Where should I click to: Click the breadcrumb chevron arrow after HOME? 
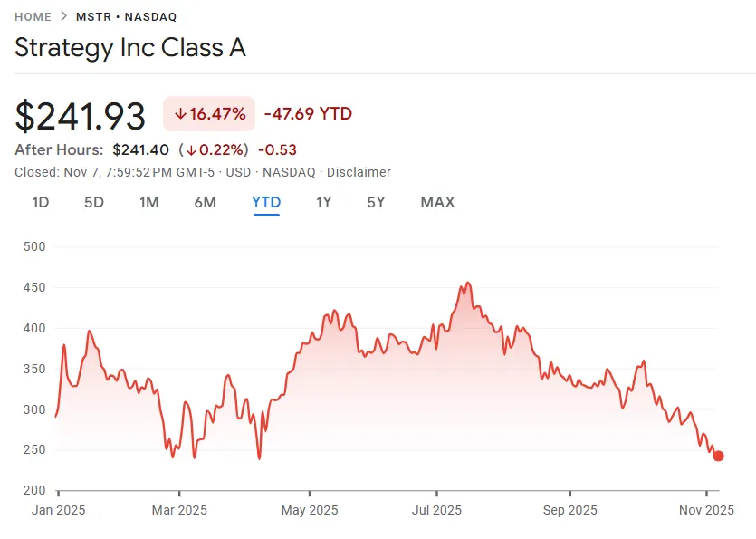tap(64, 16)
